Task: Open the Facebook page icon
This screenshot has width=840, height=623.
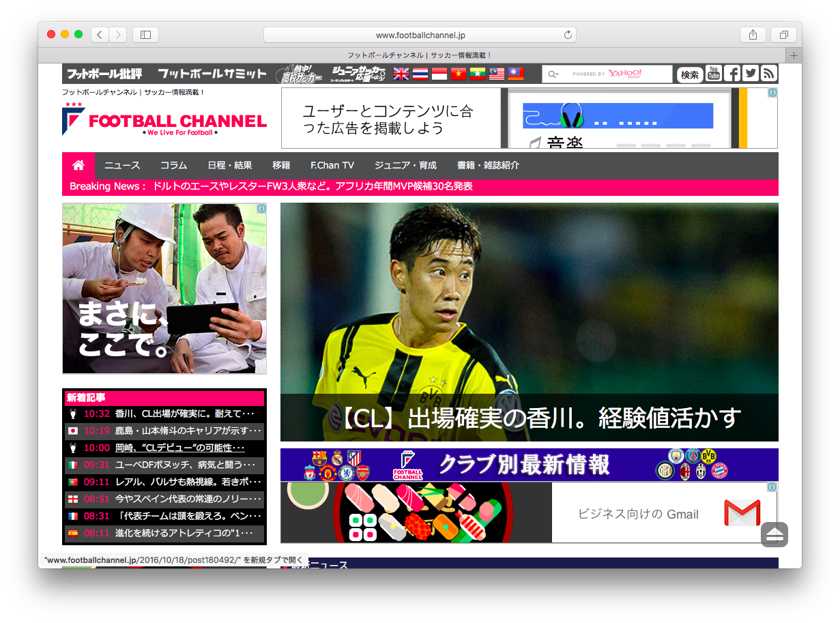Action: point(732,74)
